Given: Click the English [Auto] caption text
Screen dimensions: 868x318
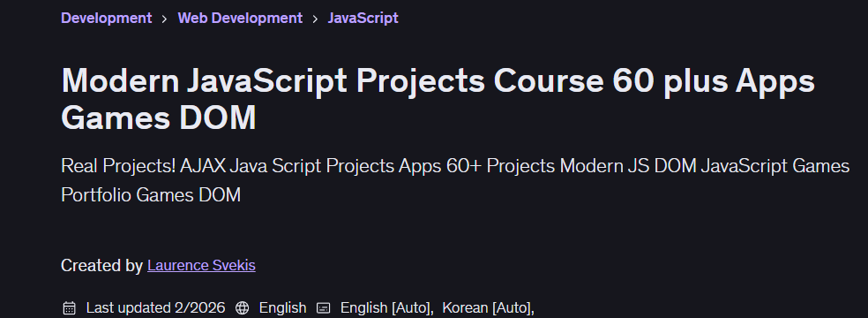Looking at the screenshot, I should pos(387,307).
